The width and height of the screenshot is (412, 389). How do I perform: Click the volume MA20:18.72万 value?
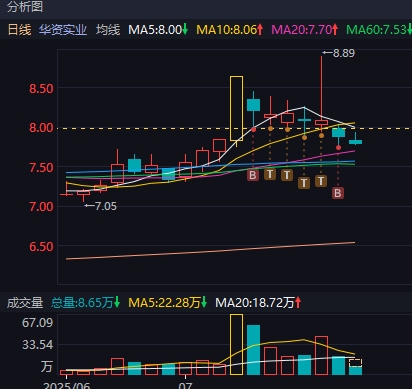pyautogui.click(x=258, y=303)
